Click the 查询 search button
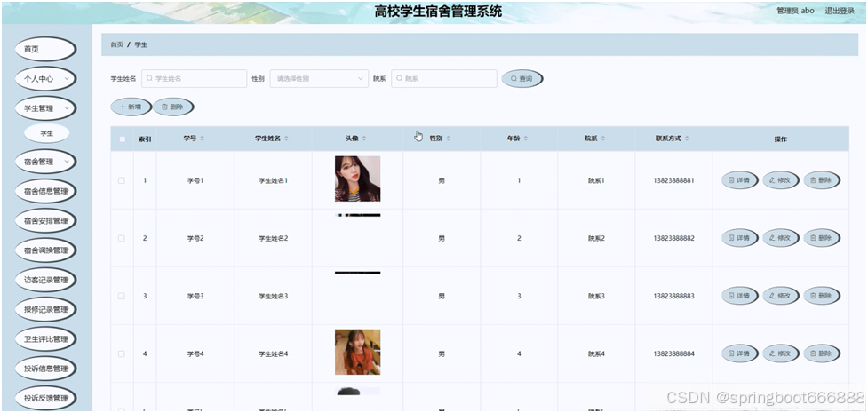This screenshot has width=868, height=413. (522, 79)
